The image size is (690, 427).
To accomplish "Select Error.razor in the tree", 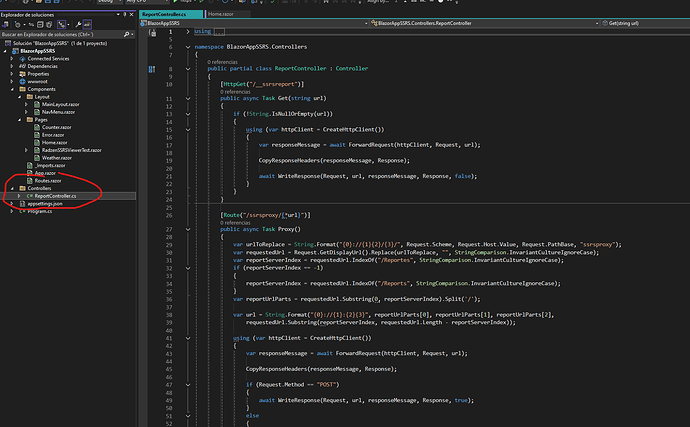I will pyautogui.click(x=53, y=135).
